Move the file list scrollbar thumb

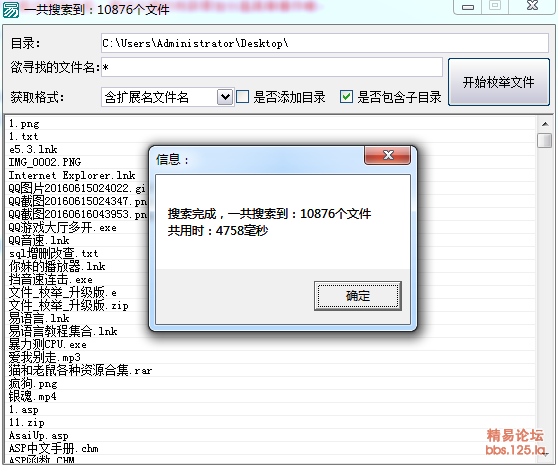pos(544,140)
